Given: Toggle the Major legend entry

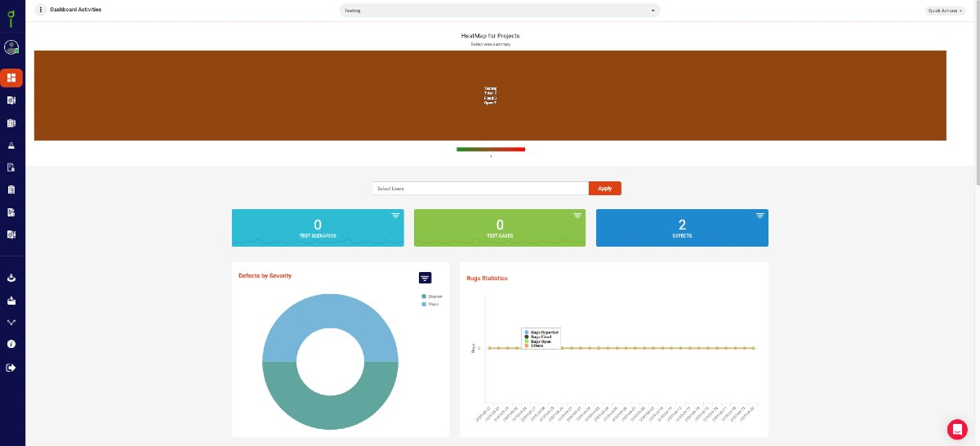Looking at the screenshot, I should tap(430, 303).
